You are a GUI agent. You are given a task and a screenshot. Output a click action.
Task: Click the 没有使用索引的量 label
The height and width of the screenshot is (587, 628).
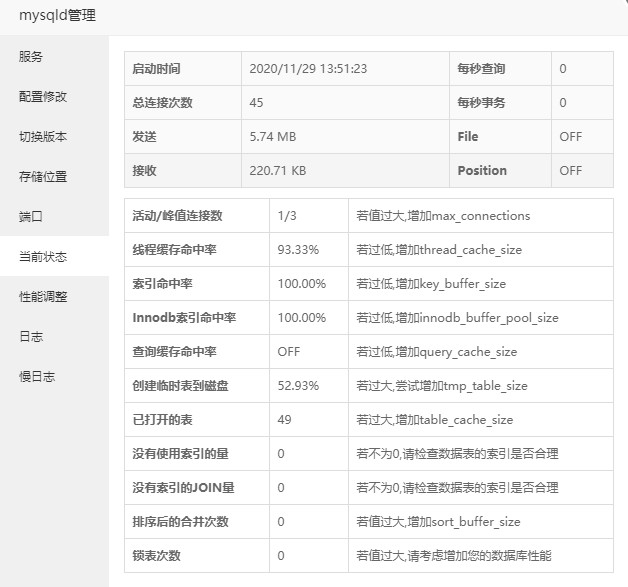click(181, 454)
